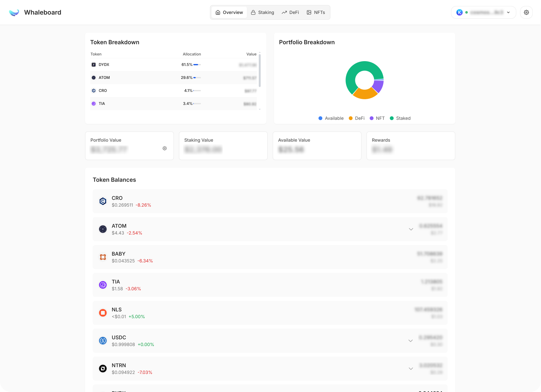Click the Token Breakdown table scrollbar
This screenshot has height=392, width=541.
tap(260, 70)
